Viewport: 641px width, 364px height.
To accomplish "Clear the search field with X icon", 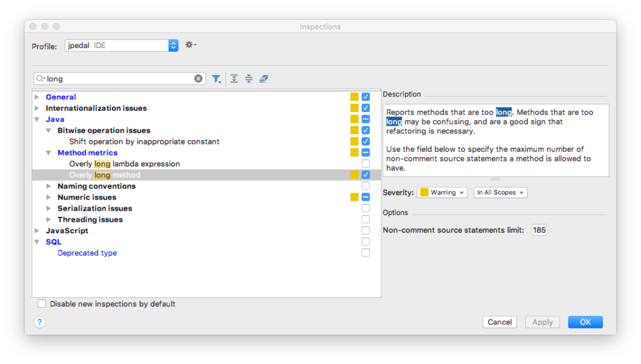I will coord(198,79).
